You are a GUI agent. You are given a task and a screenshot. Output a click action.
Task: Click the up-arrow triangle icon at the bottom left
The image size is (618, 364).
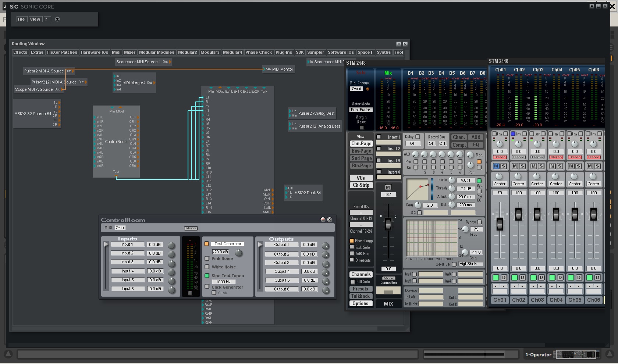point(8,354)
